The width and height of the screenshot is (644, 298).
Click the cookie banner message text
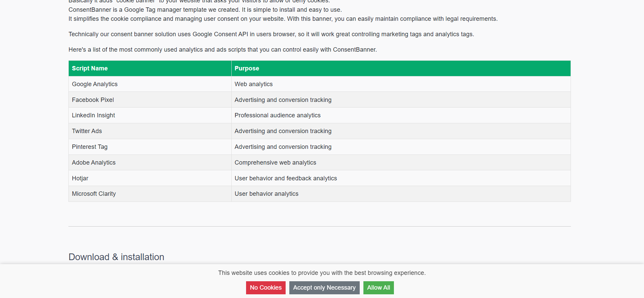tap(322, 273)
